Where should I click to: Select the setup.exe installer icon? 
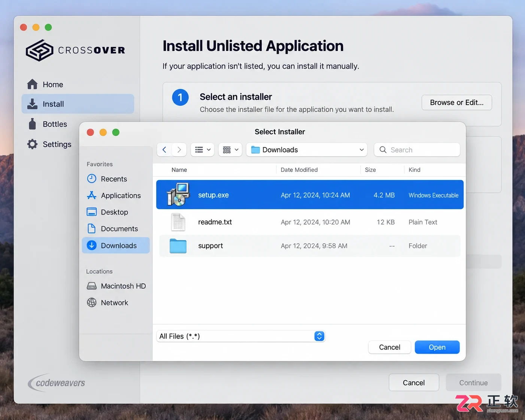tap(178, 195)
